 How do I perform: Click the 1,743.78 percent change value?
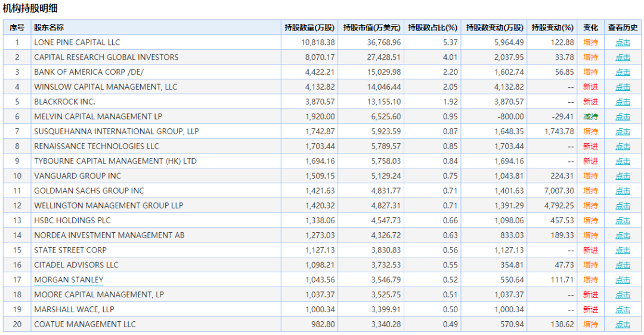coord(559,131)
